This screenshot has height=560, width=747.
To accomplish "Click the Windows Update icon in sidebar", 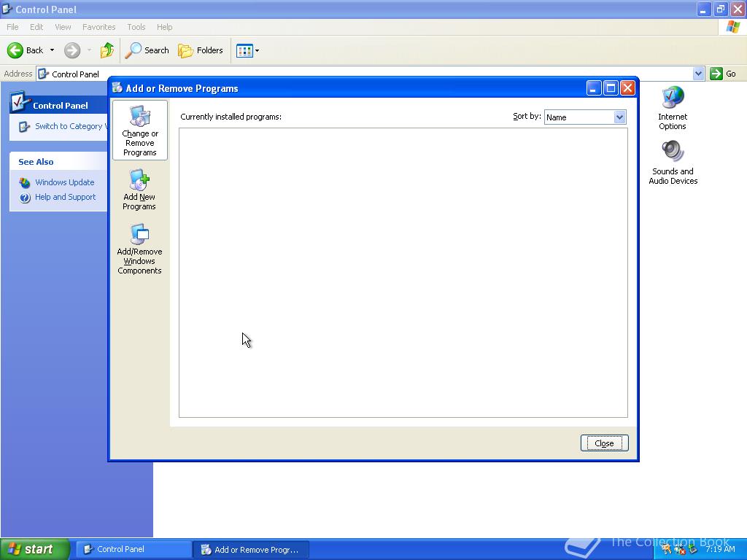I will [x=25, y=183].
